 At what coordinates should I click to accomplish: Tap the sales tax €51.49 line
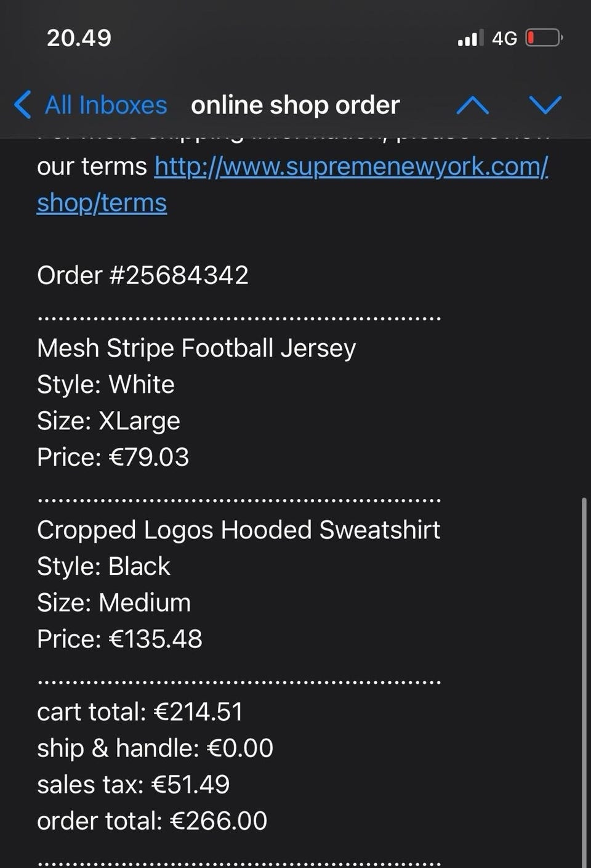133,784
